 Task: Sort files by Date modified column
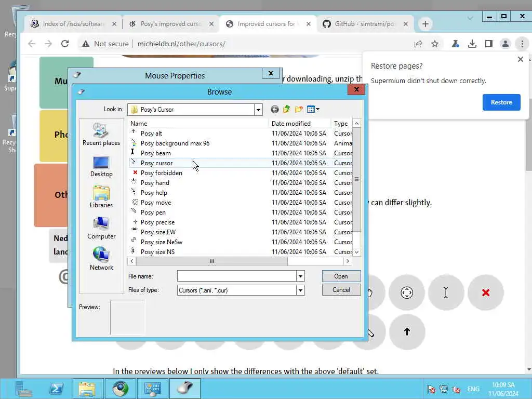point(300,124)
